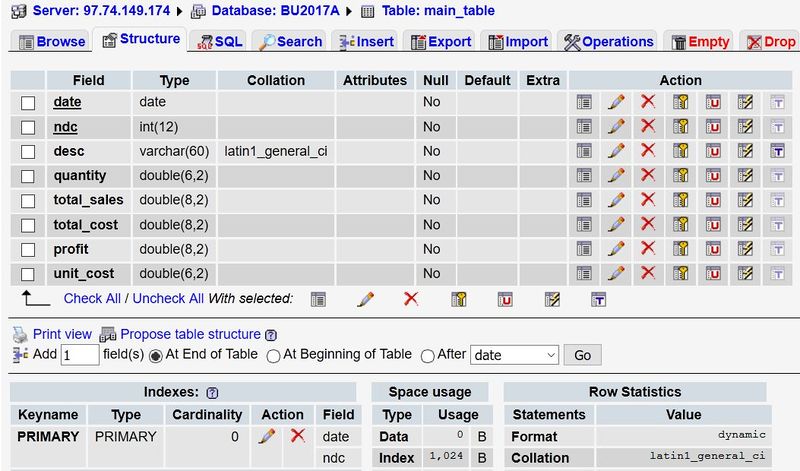Click the fulltext icon in the desc row
This screenshot has height=471, width=800.
pyautogui.click(x=777, y=151)
